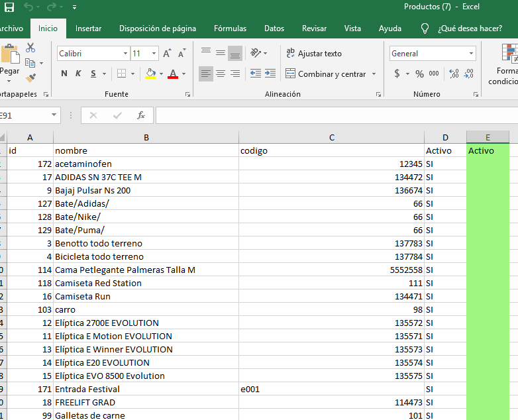Screen dimensions: 518x420
Task: Open the Fórmulas ribbon tab
Action: (x=230, y=28)
